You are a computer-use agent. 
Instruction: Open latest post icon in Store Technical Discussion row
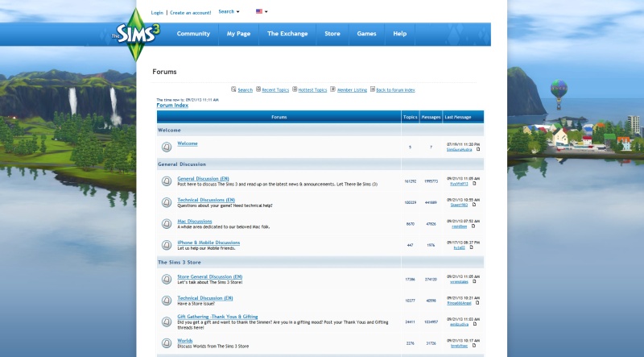click(477, 303)
